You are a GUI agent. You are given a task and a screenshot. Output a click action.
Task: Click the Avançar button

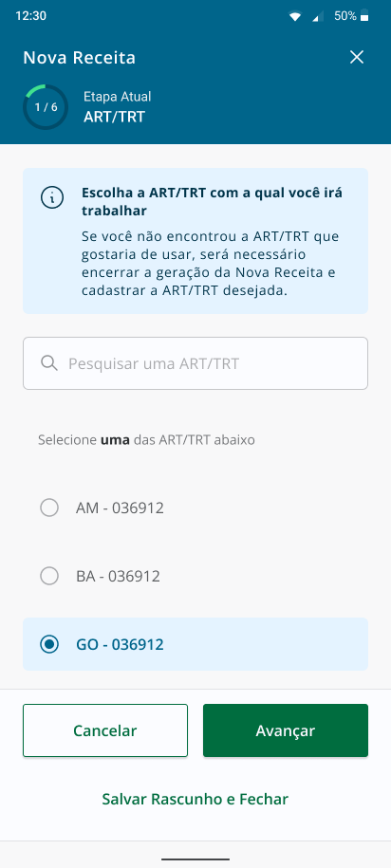click(x=286, y=730)
